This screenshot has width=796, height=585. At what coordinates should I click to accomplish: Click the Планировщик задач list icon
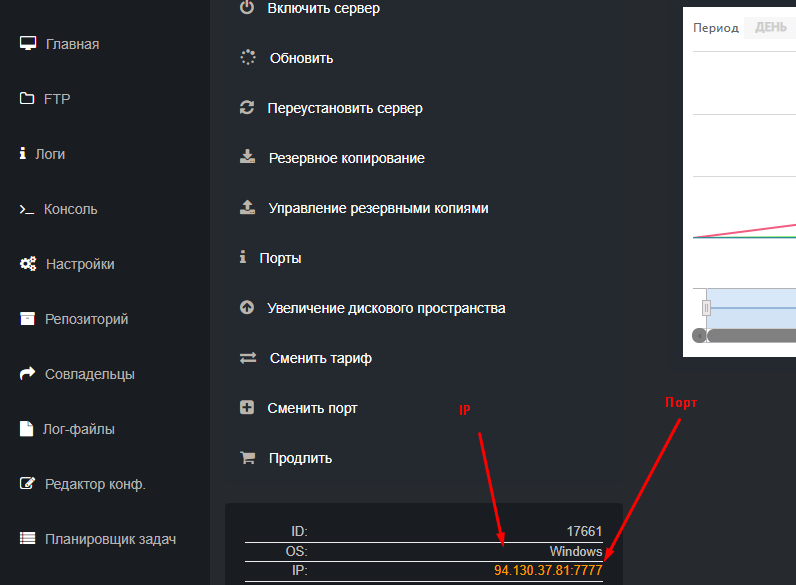pyautogui.click(x=28, y=539)
